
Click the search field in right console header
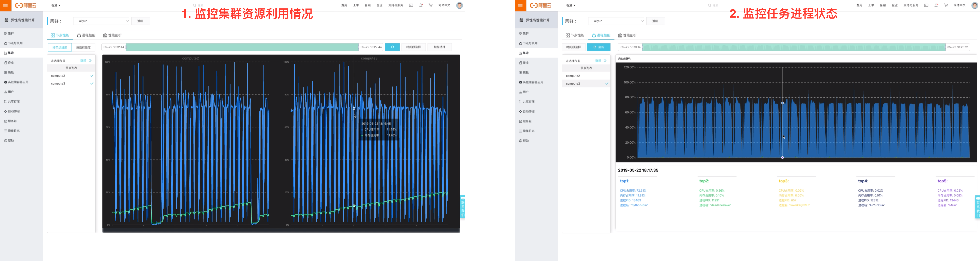(713, 5)
